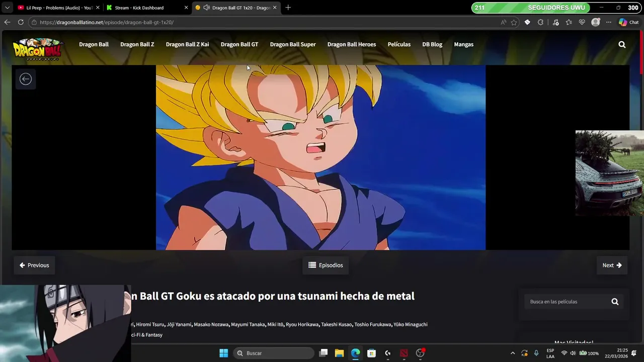644x362 pixels.
Task: Open File Explorer from the taskbar
Action: click(x=339, y=353)
